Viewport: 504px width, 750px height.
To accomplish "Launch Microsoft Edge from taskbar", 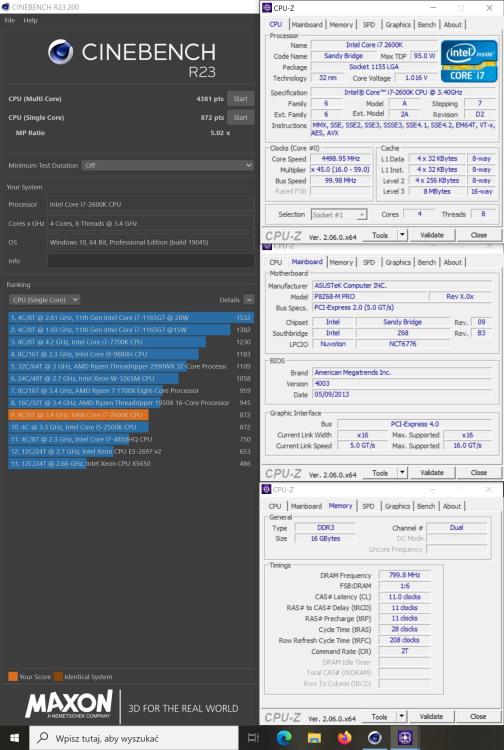I will [x=284, y=738].
